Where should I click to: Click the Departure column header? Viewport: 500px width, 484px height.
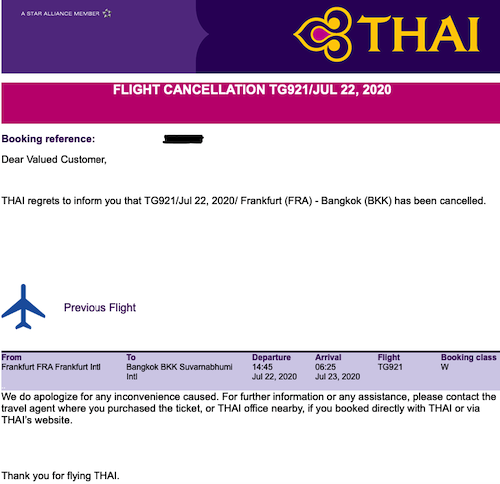[x=271, y=357]
